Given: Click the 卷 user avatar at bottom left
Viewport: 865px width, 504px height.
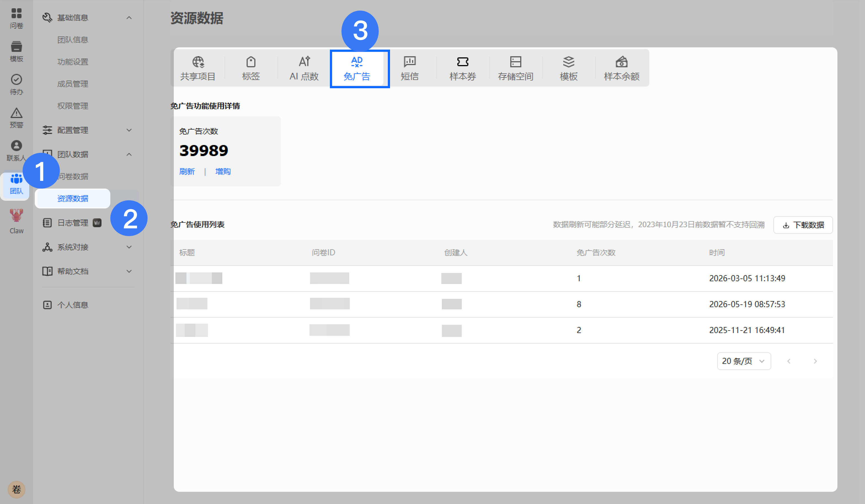Looking at the screenshot, I should click(x=17, y=489).
